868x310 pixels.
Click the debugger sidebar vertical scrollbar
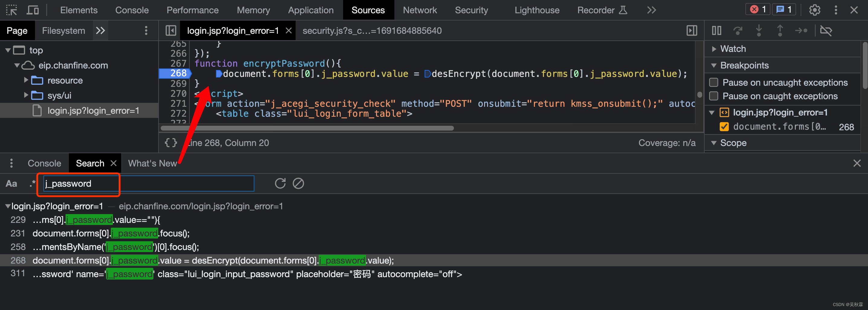coord(865,65)
